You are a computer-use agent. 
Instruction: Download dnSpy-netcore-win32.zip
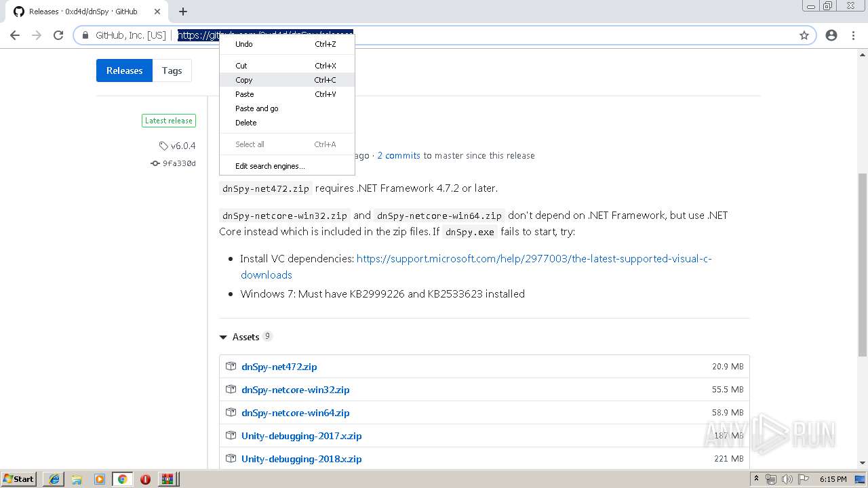coord(296,390)
